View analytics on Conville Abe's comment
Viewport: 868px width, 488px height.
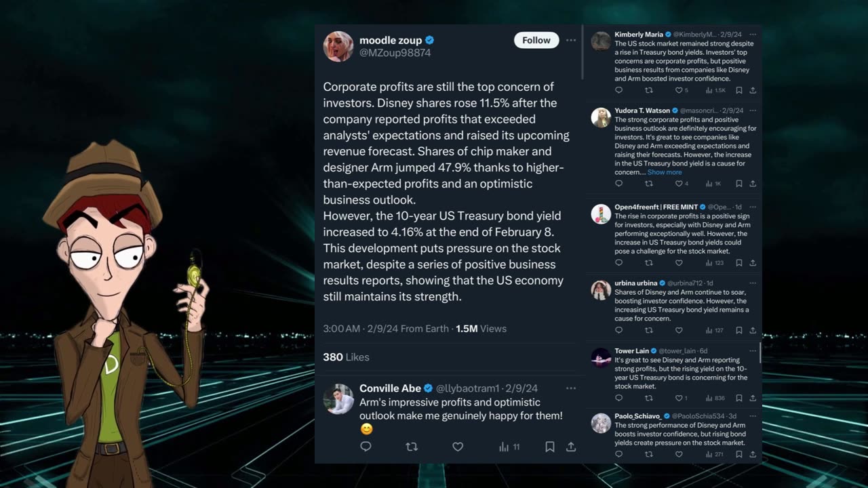[x=509, y=447]
